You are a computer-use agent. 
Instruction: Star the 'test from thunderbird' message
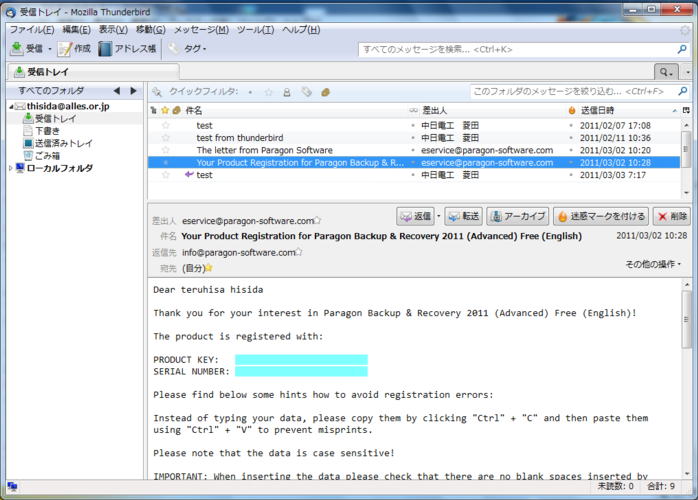pos(166,138)
